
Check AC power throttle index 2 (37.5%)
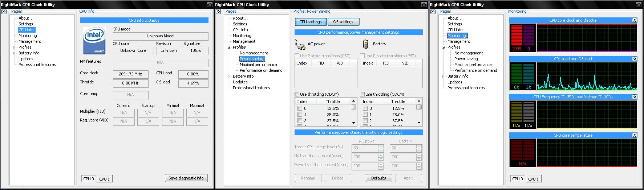(x=300, y=121)
